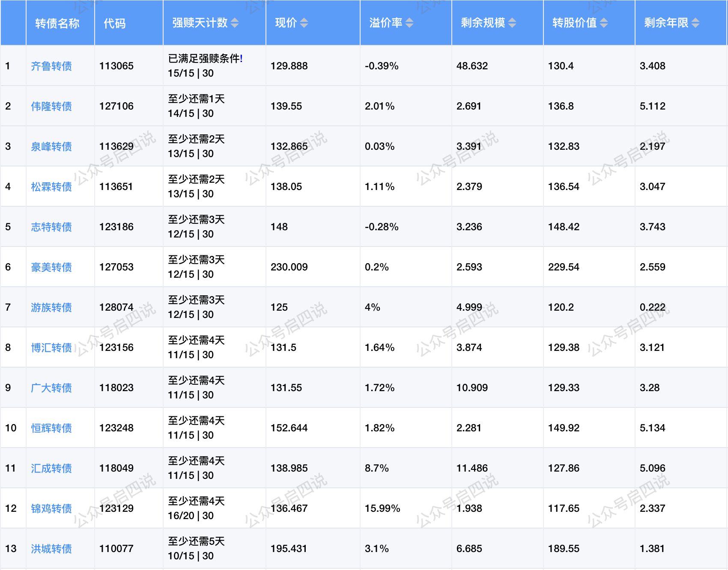This screenshot has width=728, height=570.
Task: Click sort arrows next to 剩余年限
Action: tap(695, 23)
